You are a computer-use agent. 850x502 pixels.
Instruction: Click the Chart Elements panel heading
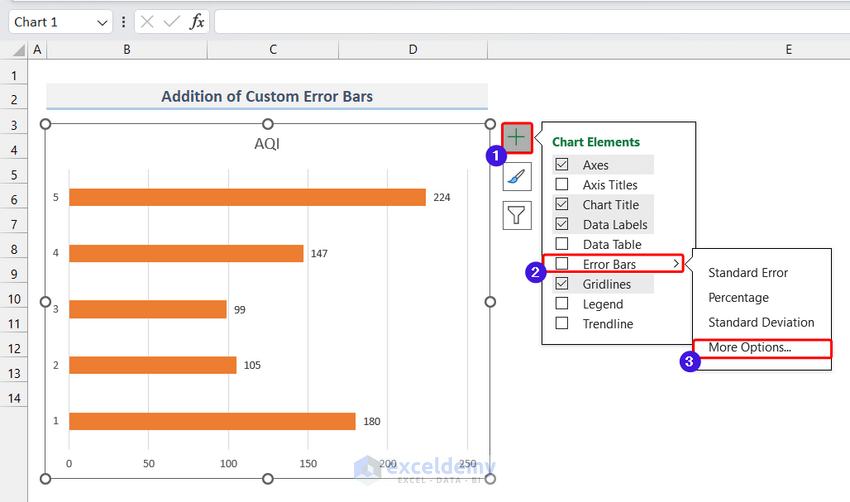596,142
